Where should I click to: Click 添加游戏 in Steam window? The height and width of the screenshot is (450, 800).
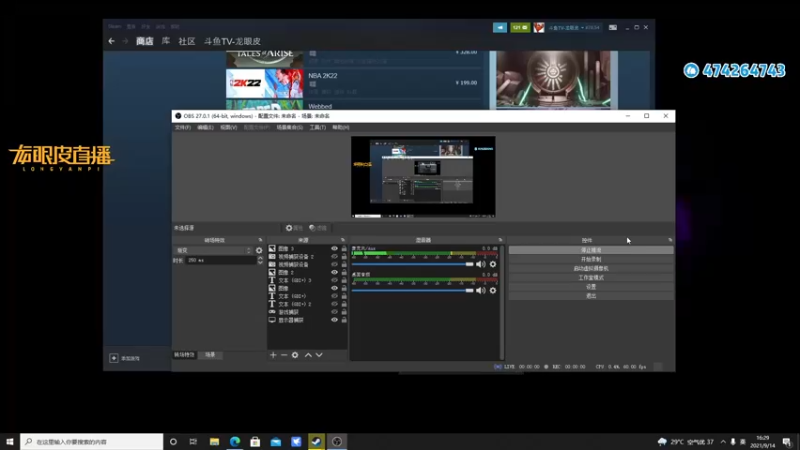pyautogui.click(x=125, y=358)
